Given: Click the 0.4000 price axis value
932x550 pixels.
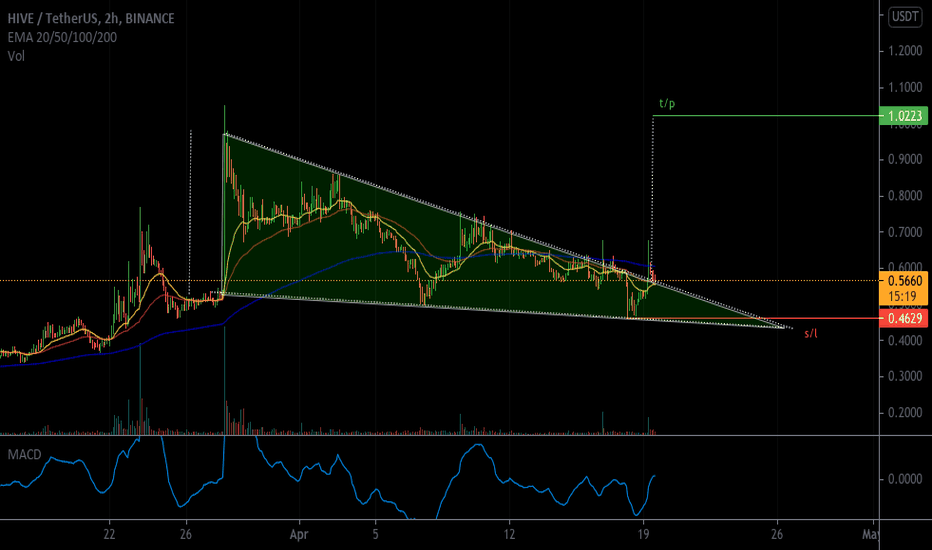Looking at the screenshot, I should [905, 341].
